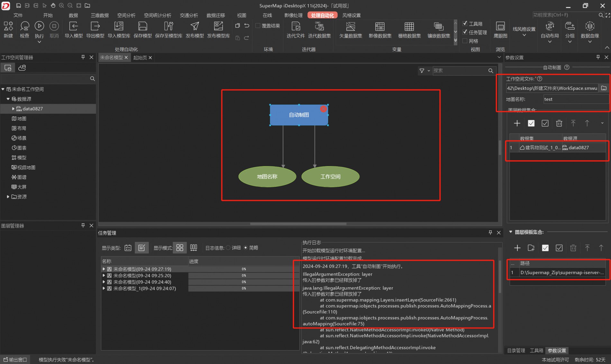Switch to the 起始页 document tab
This screenshot has height=364, width=611.
coord(140,58)
